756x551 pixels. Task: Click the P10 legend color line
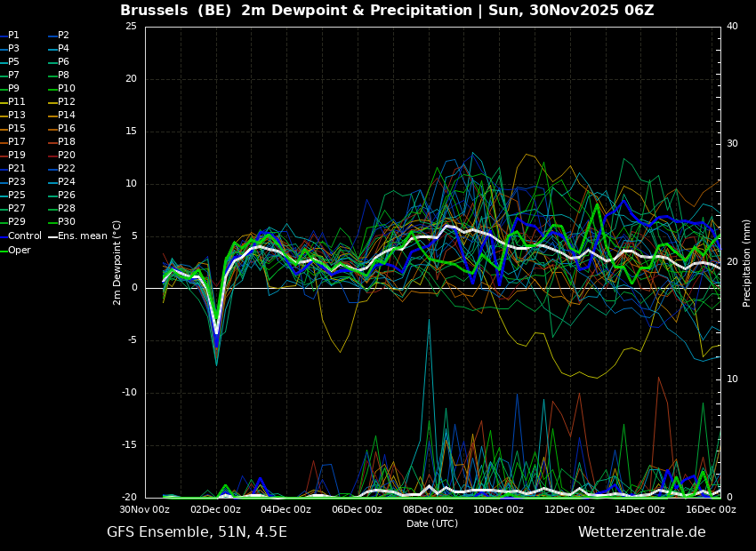point(52,89)
